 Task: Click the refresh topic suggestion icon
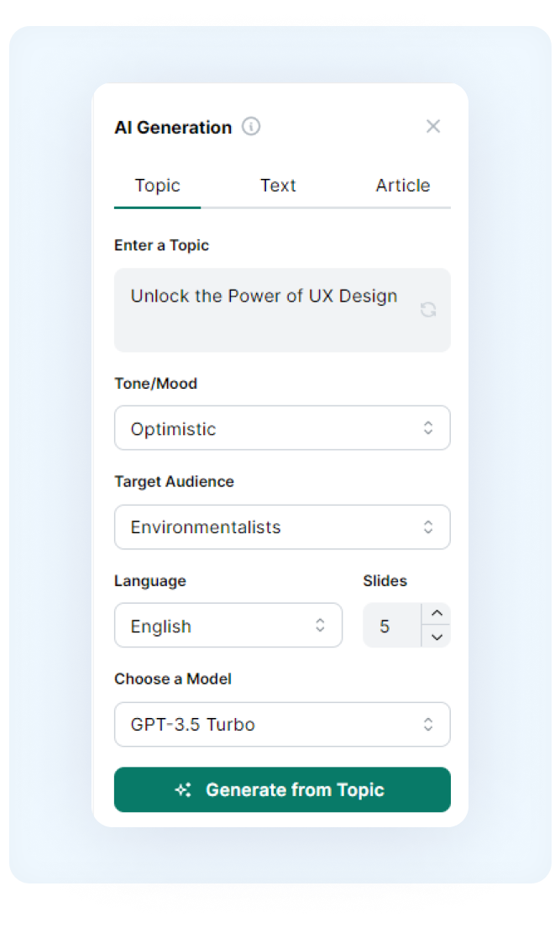tap(428, 310)
